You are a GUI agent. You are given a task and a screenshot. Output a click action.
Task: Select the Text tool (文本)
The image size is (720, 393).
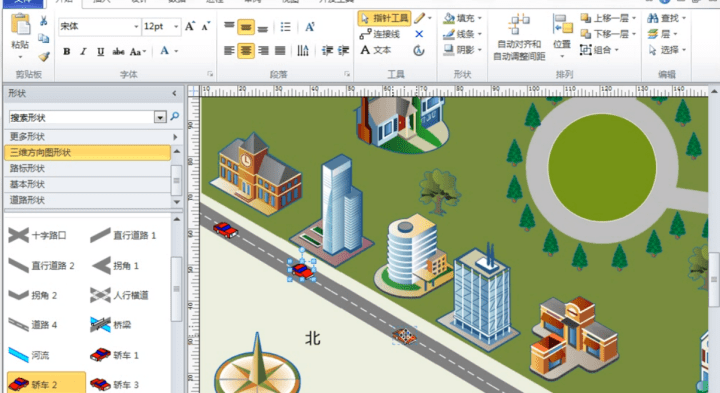376,50
